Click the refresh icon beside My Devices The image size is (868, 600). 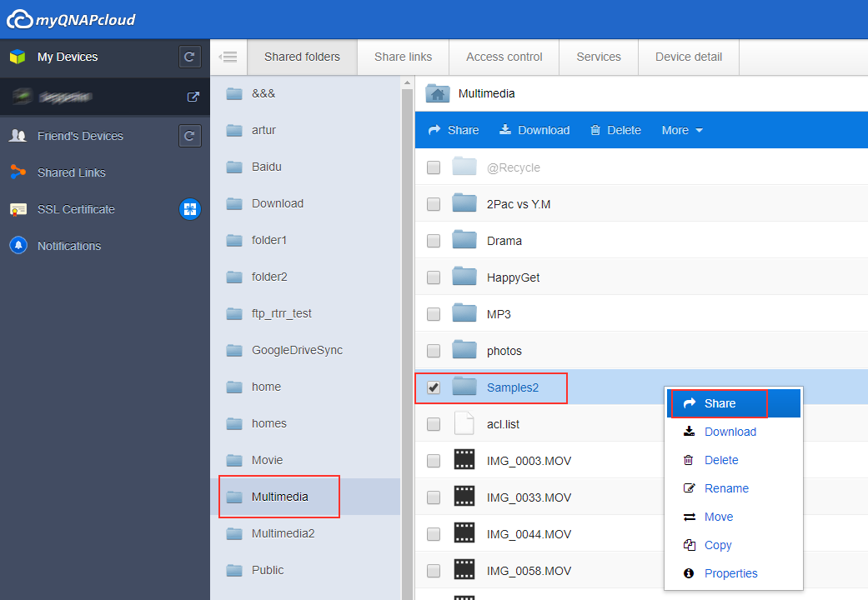click(x=189, y=57)
